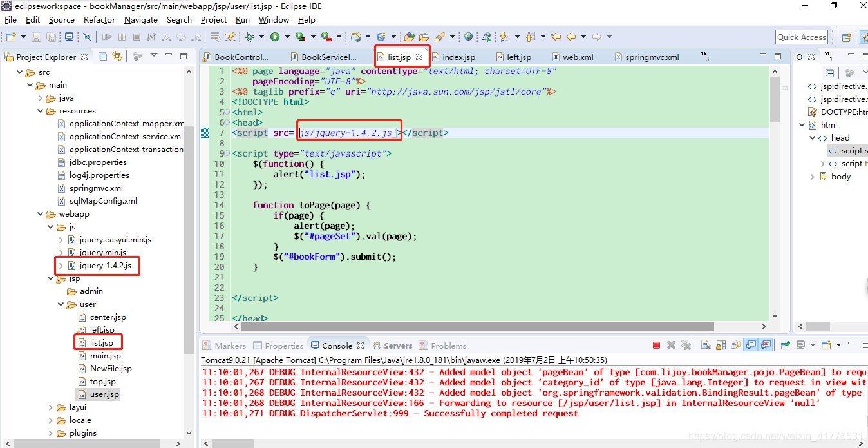Click the Open Perspective icon
The height and width of the screenshot is (448, 868).
point(846,37)
